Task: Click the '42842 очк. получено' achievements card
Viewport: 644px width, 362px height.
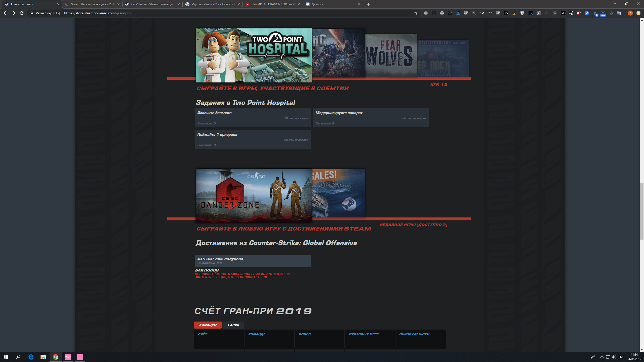Action: click(x=253, y=261)
